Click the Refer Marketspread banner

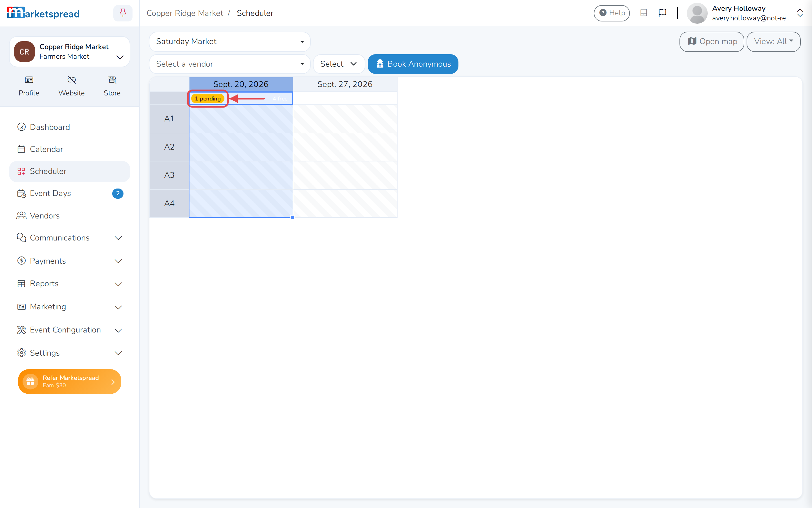69,382
